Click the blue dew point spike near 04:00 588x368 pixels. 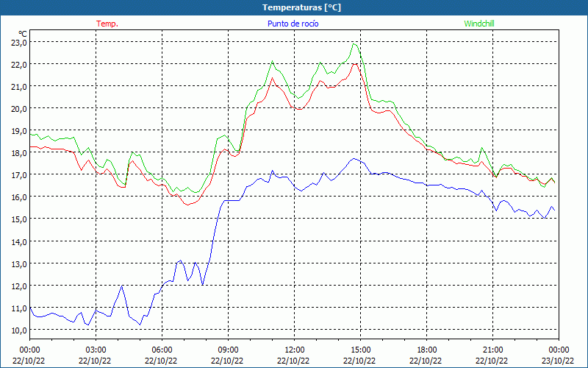122,286
